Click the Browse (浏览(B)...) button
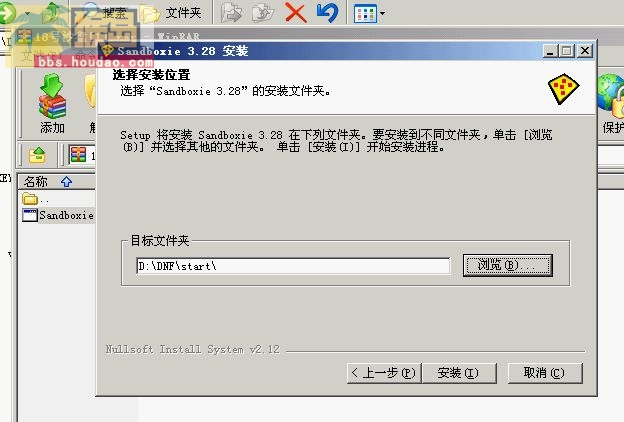This screenshot has width=624, height=422. tap(508, 265)
